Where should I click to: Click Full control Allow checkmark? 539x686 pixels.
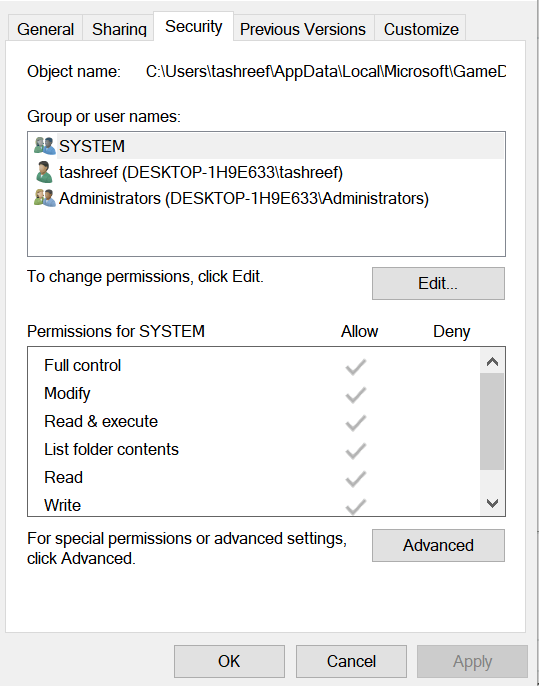tap(356, 367)
